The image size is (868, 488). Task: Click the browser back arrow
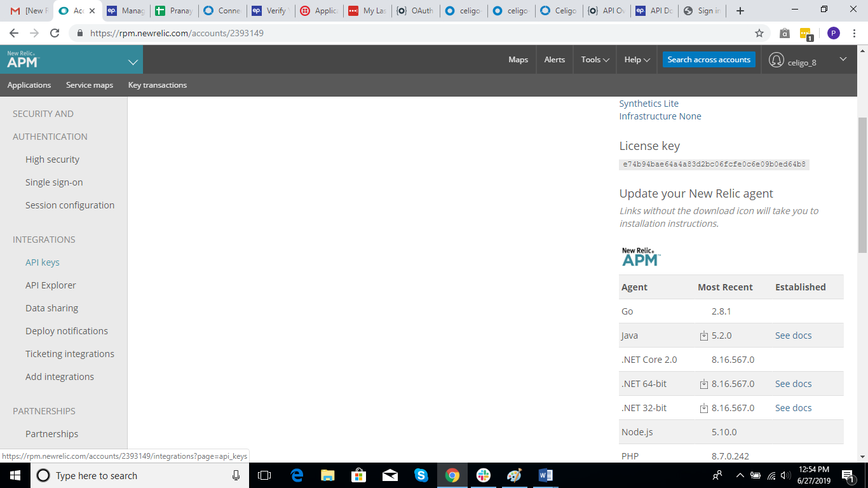[x=14, y=33]
